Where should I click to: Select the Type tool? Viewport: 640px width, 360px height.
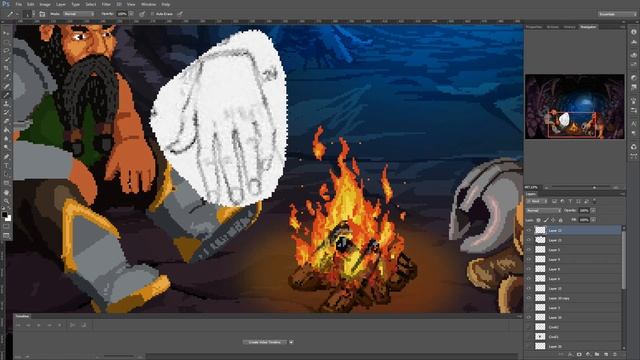click(x=6, y=166)
